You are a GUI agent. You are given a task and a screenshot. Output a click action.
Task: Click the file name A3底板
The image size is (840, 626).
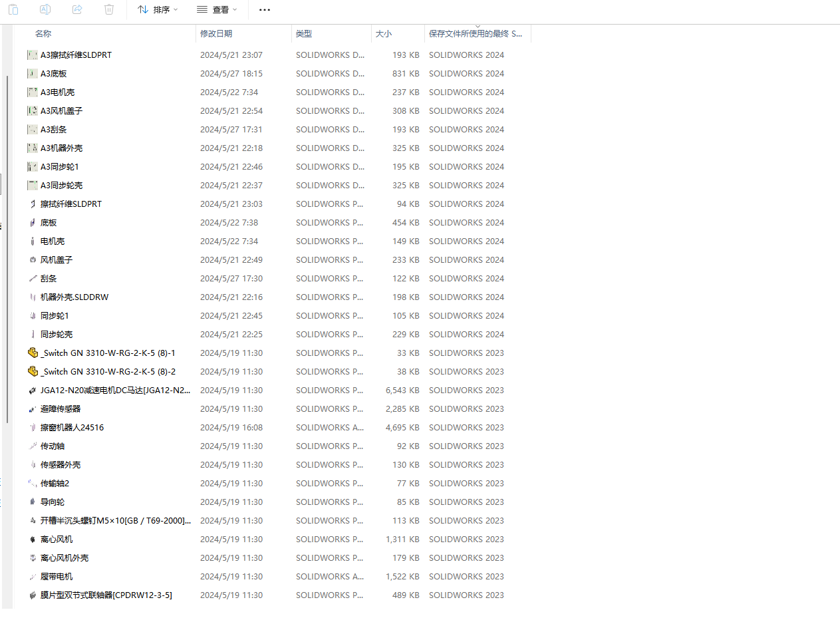(x=54, y=73)
